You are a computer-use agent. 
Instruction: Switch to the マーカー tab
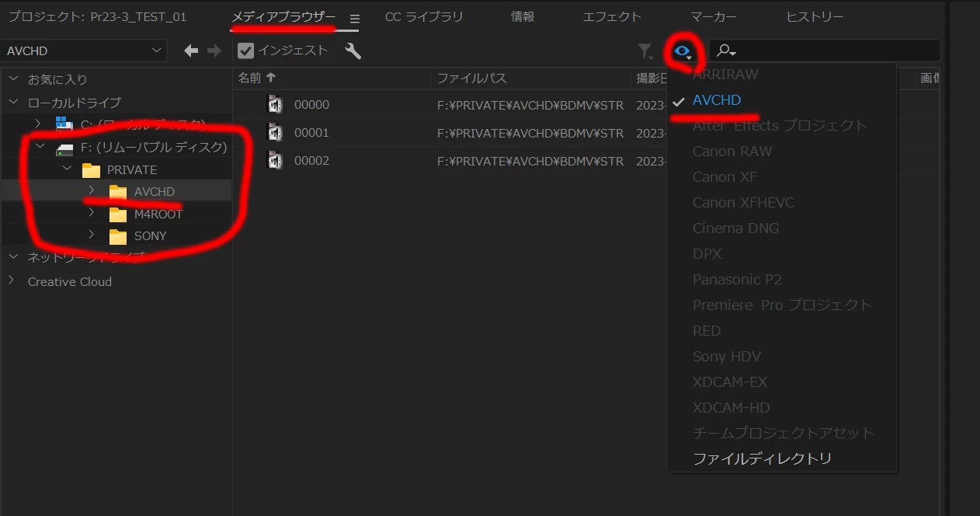click(x=714, y=17)
